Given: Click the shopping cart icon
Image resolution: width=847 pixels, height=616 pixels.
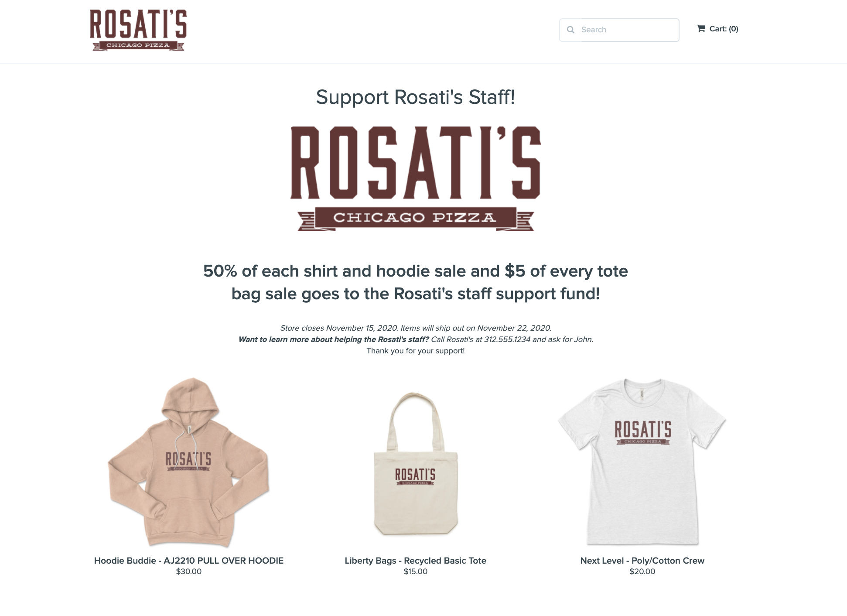Looking at the screenshot, I should tap(701, 28).
